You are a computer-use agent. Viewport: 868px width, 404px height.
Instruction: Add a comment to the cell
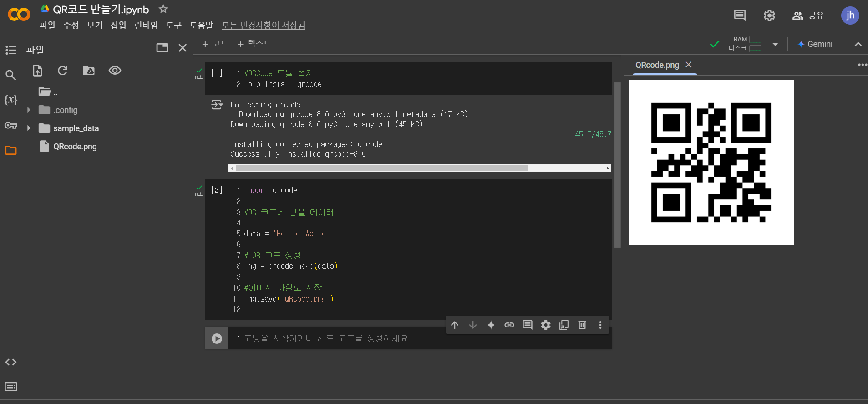pos(528,325)
